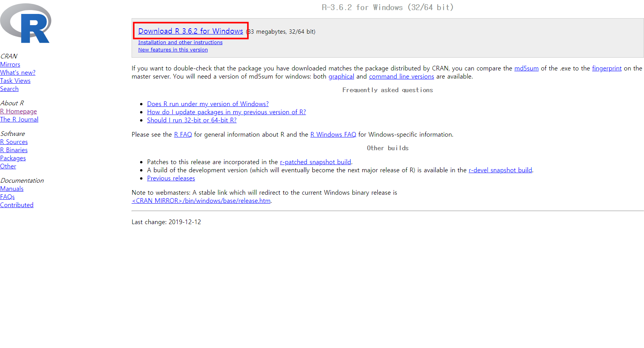This screenshot has height=348, width=644.
Task: Open the Search sidebar link
Action: [x=9, y=89]
